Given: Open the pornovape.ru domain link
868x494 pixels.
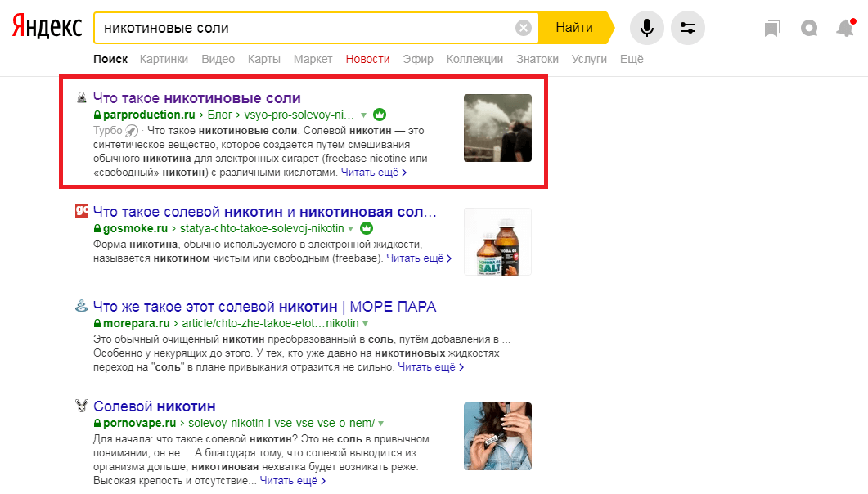Looking at the screenshot, I should click(x=140, y=423).
